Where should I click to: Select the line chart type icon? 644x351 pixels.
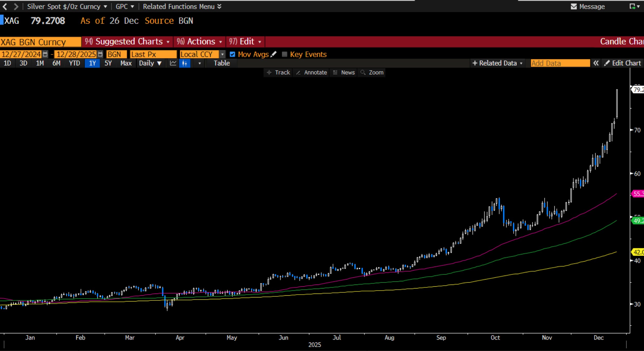173,63
